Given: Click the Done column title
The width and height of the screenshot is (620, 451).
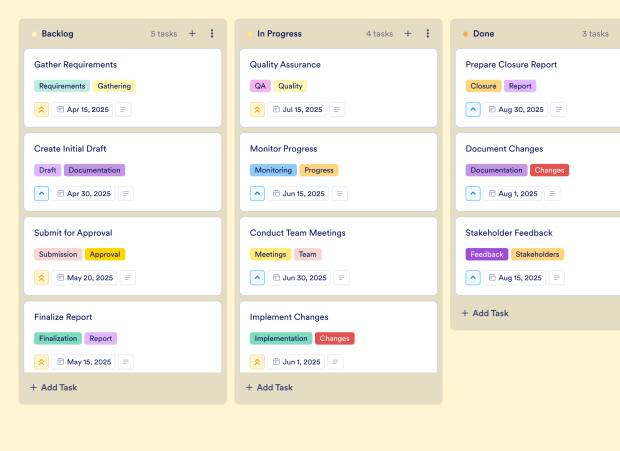Looking at the screenshot, I should coord(483,33).
